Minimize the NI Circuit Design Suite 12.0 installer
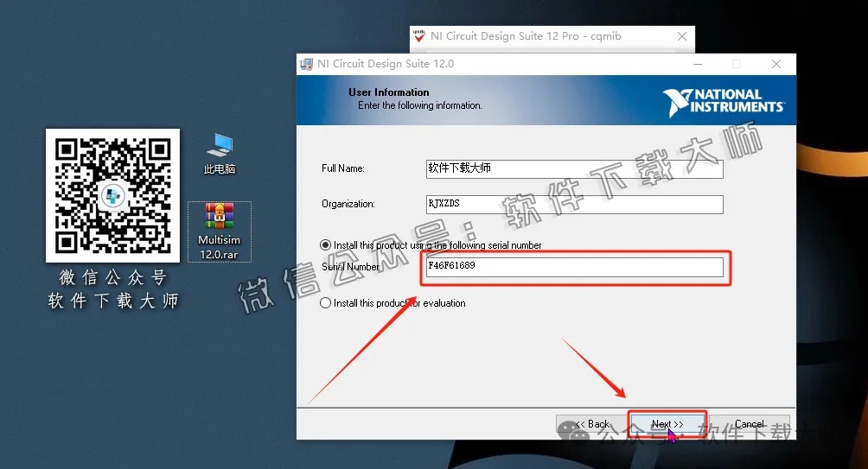The image size is (868, 469). click(x=697, y=64)
